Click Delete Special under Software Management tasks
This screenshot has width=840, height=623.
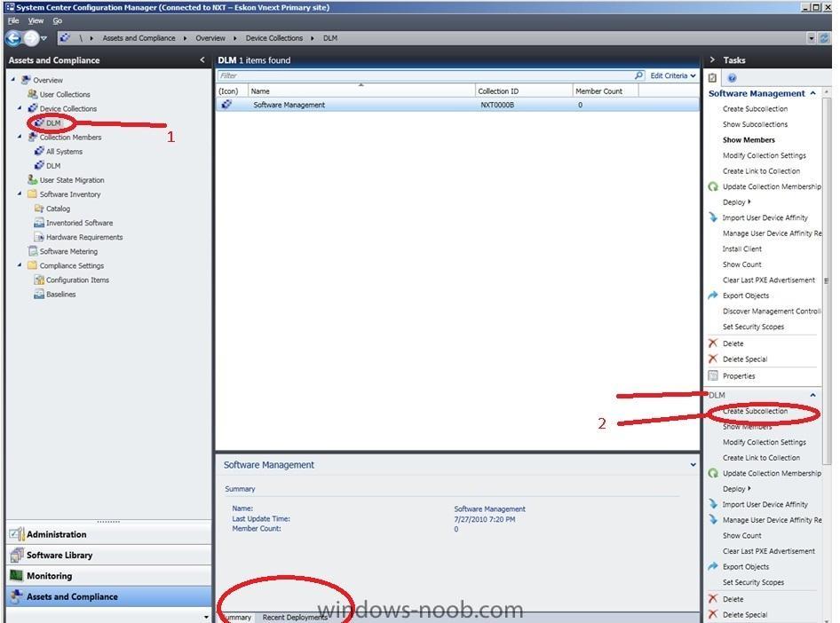pyautogui.click(x=745, y=359)
